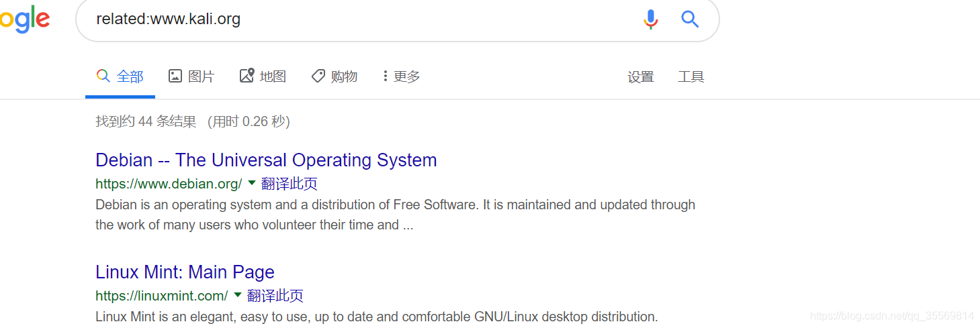This screenshot has height=328, width=980.
Task: Click the Debian description snippet text
Action: point(396,215)
